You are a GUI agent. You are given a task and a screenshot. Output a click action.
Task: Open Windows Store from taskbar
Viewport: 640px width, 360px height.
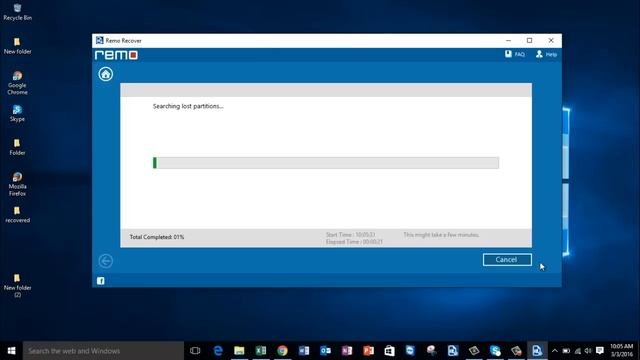389,351
